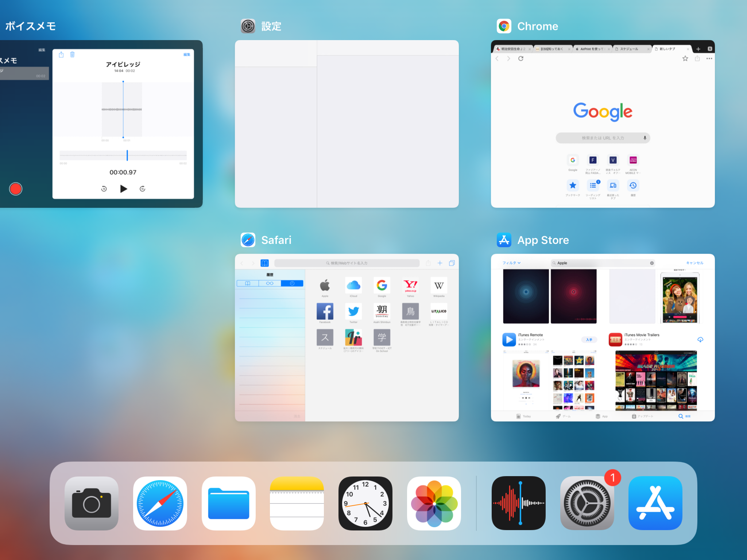Add a new Chrome tab with plus
The height and width of the screenshot is (560, 747).
tap(698, 49)
